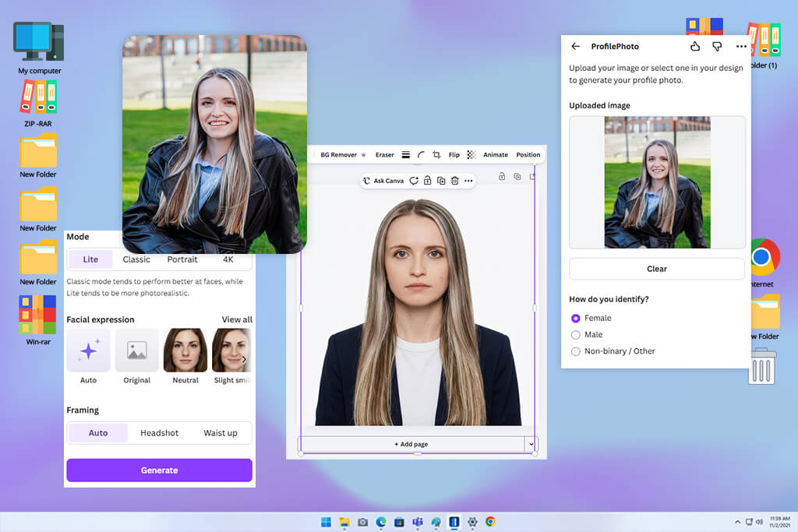The width and height of the screenshot is (798, 532).
Task: Choose Neutral facial expression thumbnail
Action: [185, 351]
